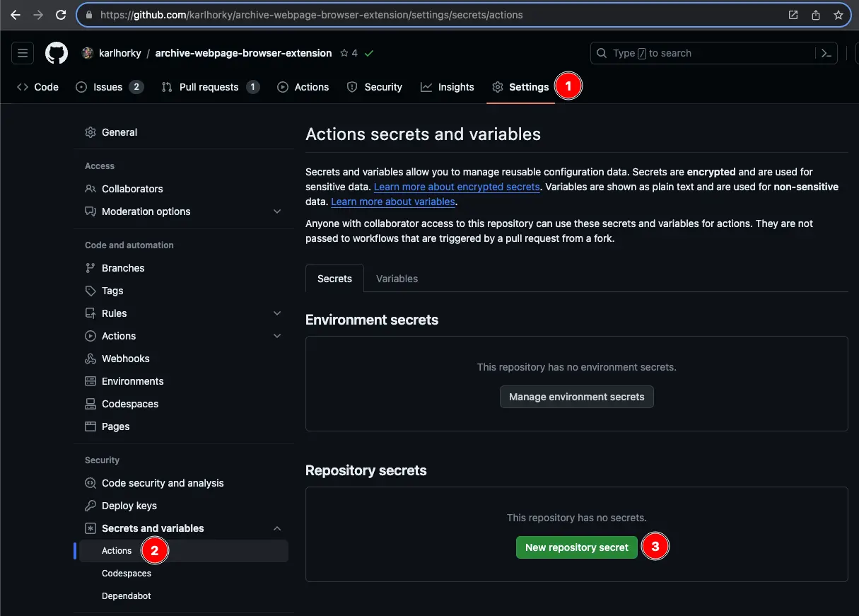The image size is (859, 616).
Task: Open the Insights tab
Action: (x=448, y=87)
